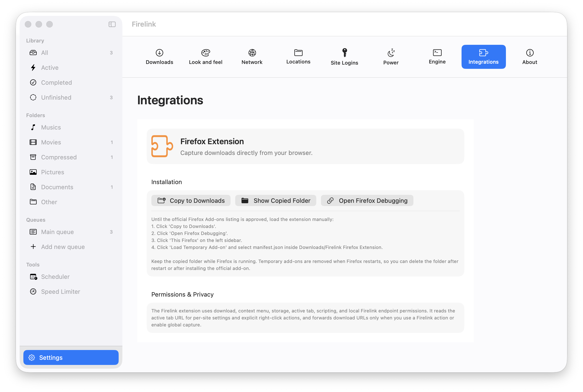This screenshot has width=583, height=392.
Task: Open the Movies film strip icon
Action: [x=33, y=142]
